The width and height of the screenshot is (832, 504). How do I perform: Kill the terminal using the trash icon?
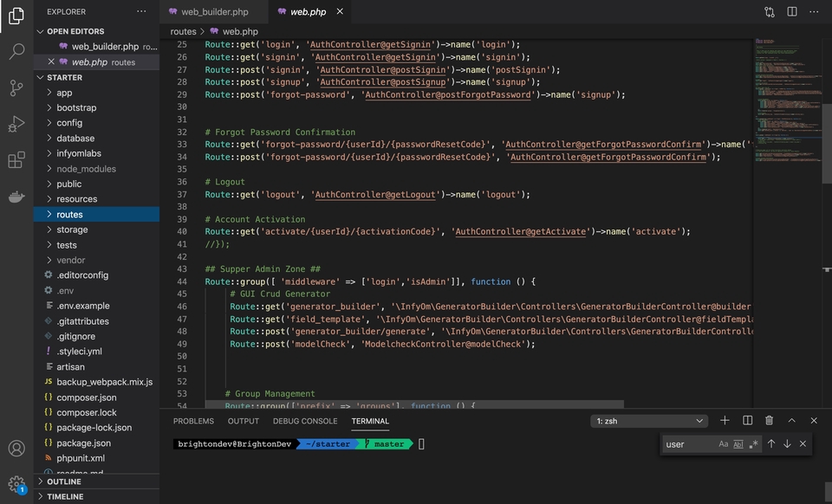(x=770, y=420)
